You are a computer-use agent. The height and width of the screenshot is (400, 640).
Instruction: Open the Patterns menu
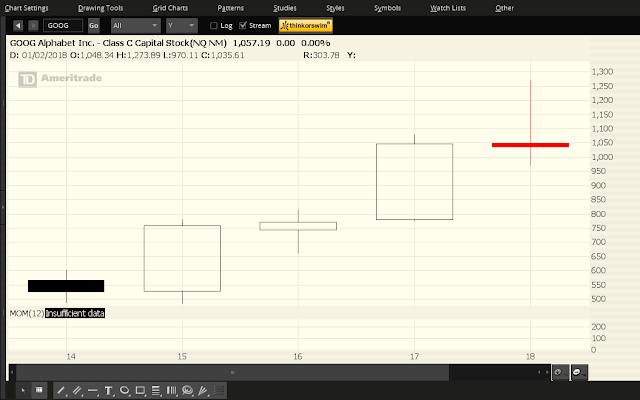231,8
